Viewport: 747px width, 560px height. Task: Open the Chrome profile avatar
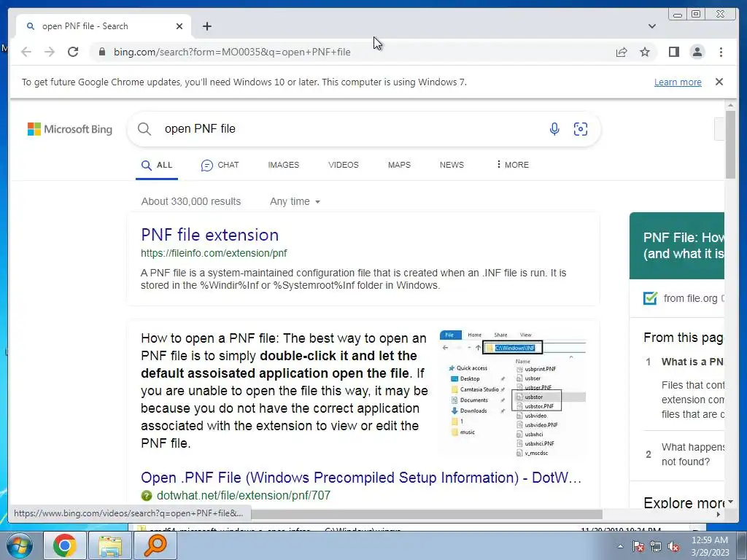tap(697, 52)
